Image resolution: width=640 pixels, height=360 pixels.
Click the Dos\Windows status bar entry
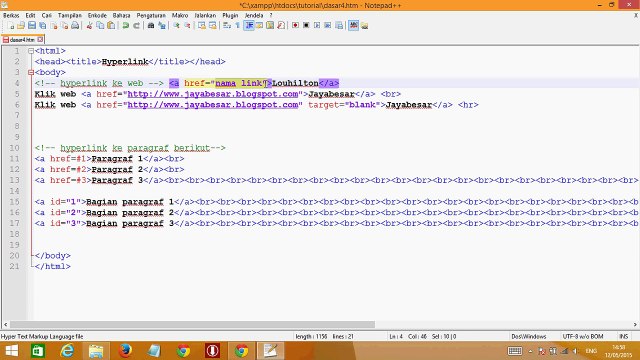tap(529, 336)
